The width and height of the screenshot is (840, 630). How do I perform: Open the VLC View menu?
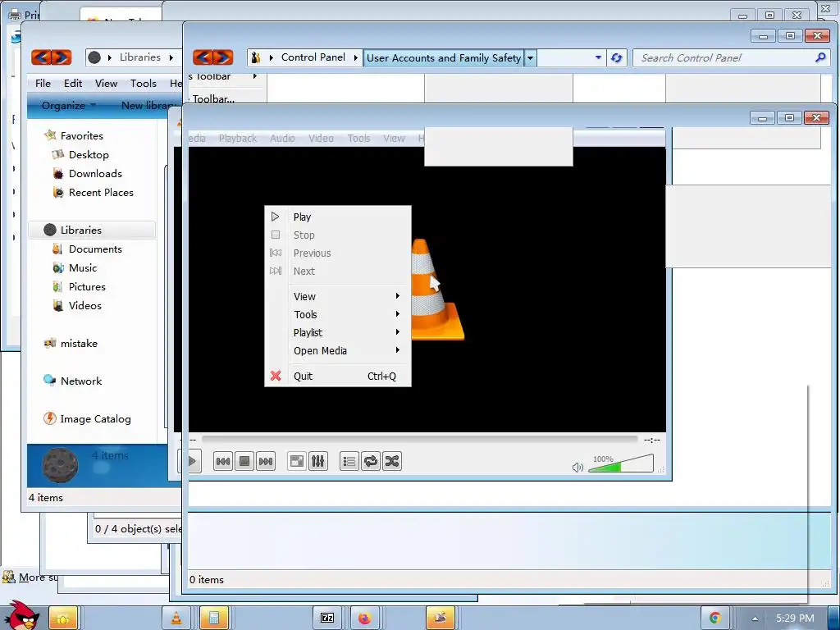point(394,139)
